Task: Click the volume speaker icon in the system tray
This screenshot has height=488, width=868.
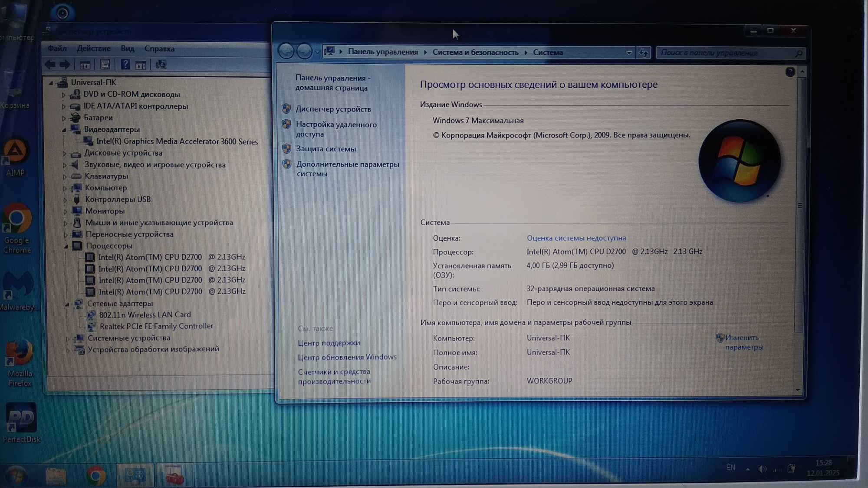Action: (x=762, y=469)
